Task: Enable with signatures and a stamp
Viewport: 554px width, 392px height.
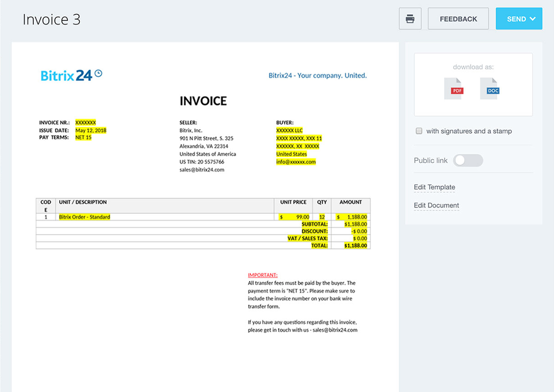Action: click(419, 131)
